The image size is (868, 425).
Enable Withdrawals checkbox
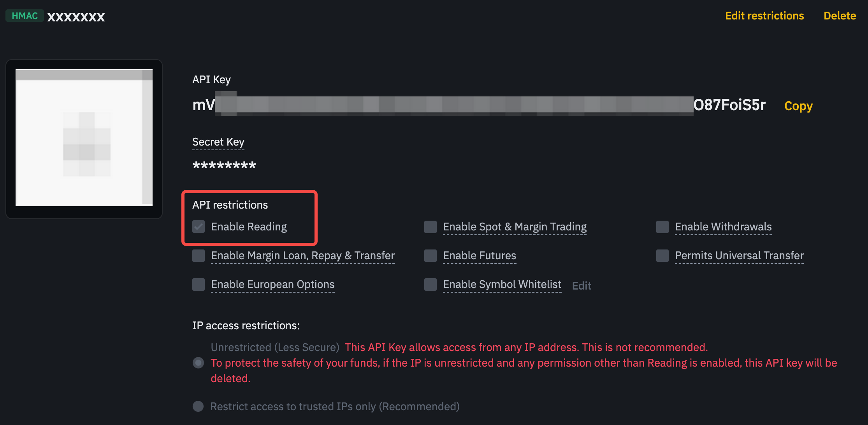662,226
